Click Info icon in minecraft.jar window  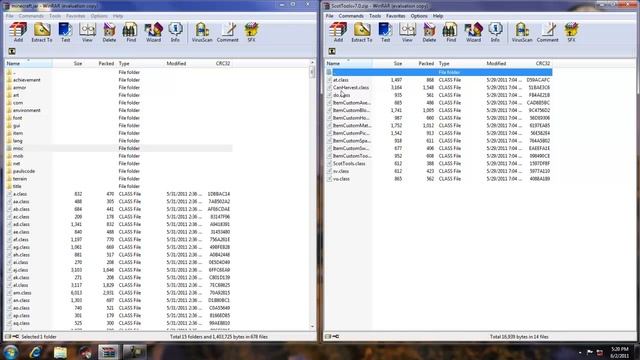[x=175, y=32]
